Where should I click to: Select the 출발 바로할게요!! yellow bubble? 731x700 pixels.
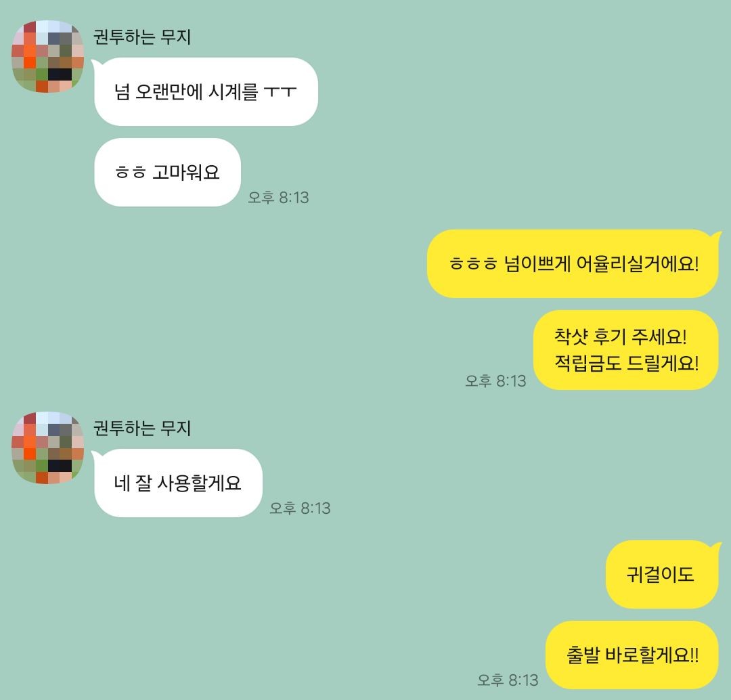pyautogui.click(x=632, y=655)
